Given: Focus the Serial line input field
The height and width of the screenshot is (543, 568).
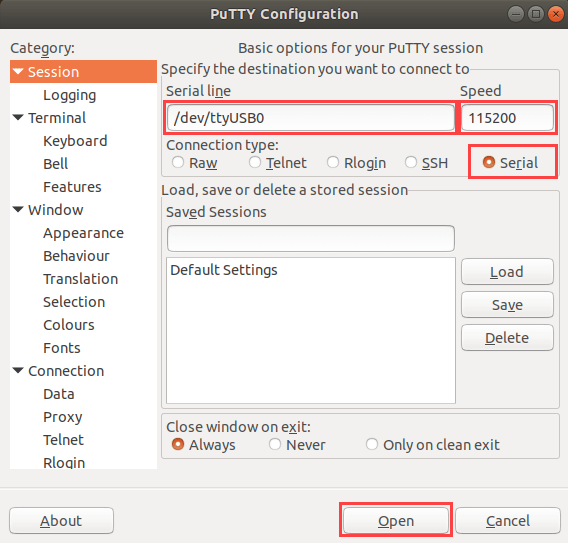Looking at the screenshot, I should pos(311,118).
